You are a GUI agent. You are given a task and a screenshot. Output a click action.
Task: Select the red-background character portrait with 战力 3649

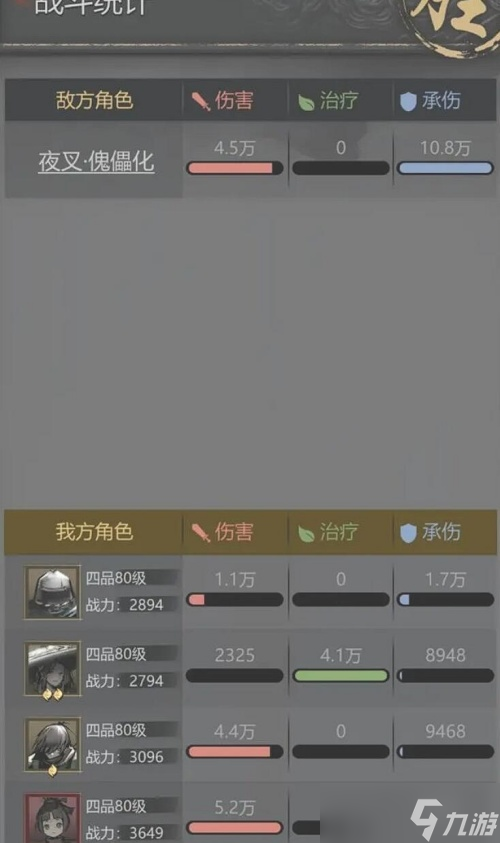pos(52,818)
